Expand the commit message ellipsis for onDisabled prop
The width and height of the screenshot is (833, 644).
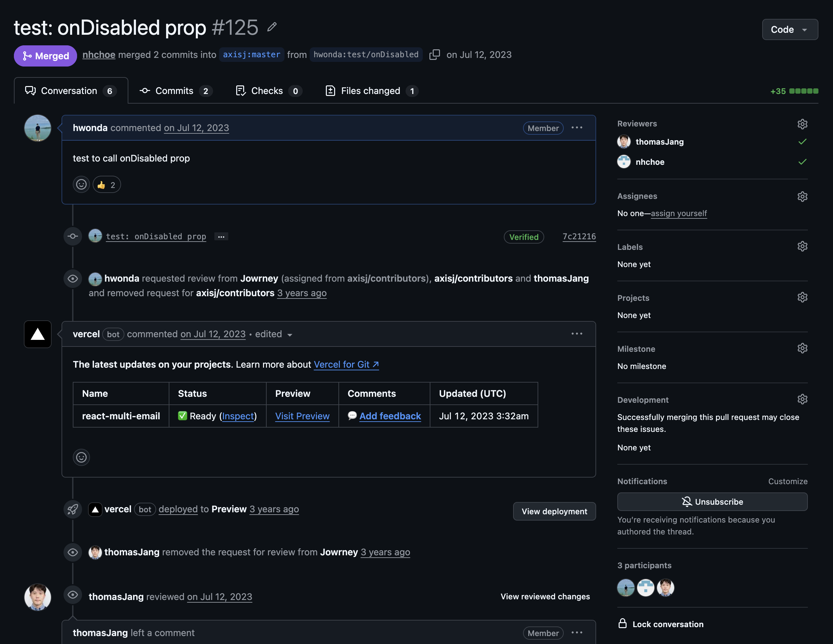coord(221,236)
